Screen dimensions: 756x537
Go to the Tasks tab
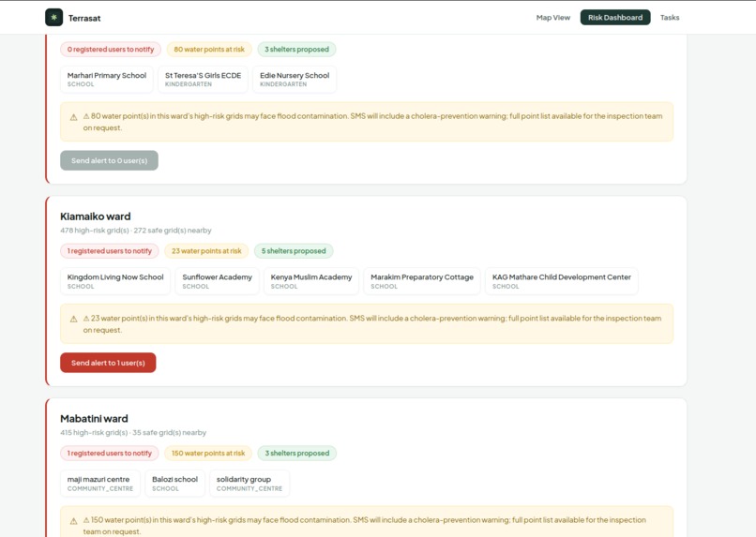pos(670,18)
